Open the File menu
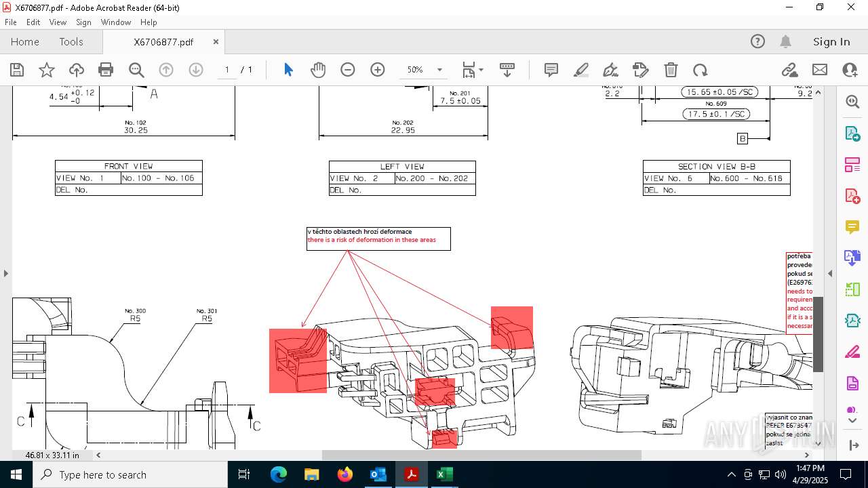This screenshot has height=488, width=868. (x=11, y=22)
